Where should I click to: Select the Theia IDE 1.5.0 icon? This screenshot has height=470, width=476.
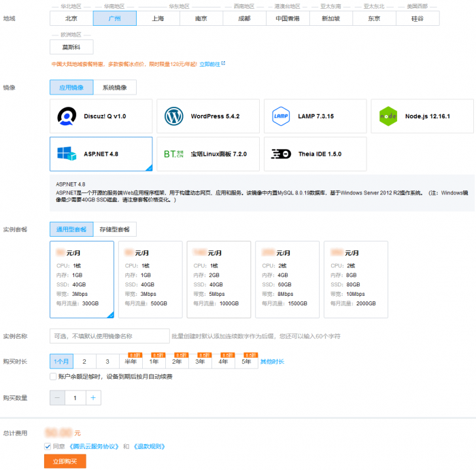coord(282,154)
